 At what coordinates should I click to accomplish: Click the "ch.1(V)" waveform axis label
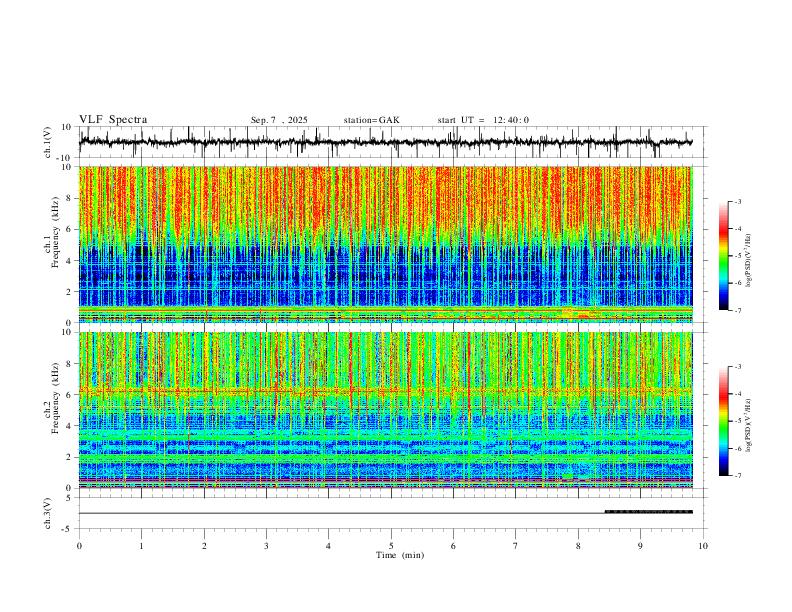point(48,142)
